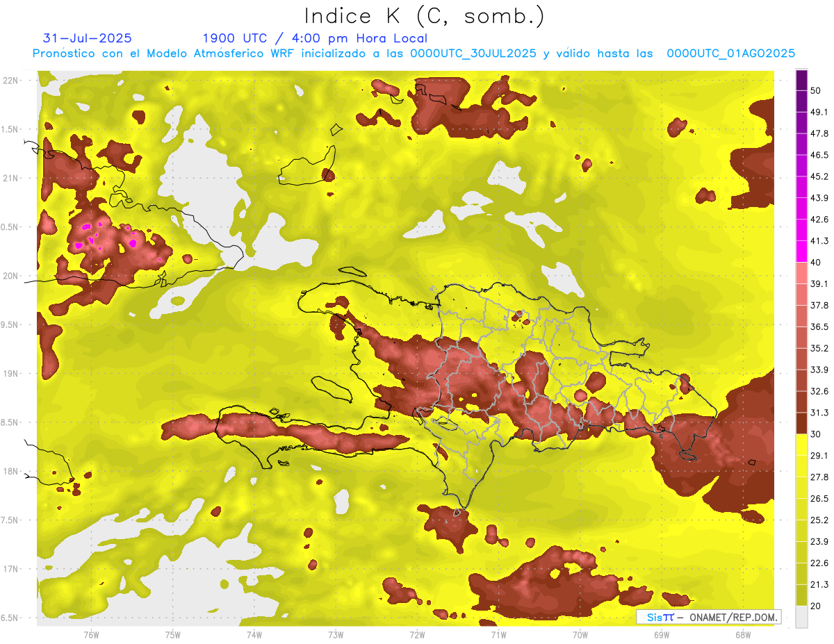Click the color bar value '31.3'
This screenshot has height=644, width=834.
tap(818, 413)
